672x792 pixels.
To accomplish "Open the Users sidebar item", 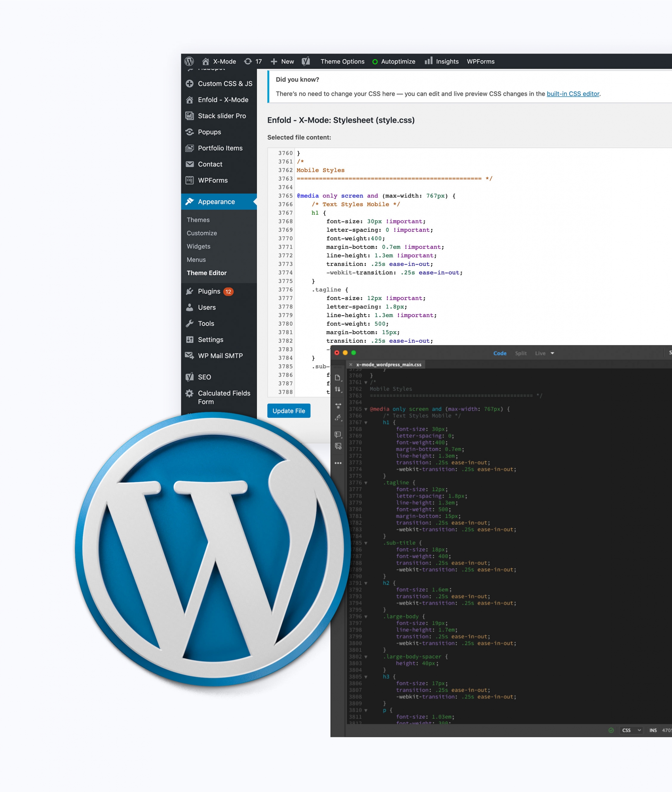I will 219,308.
